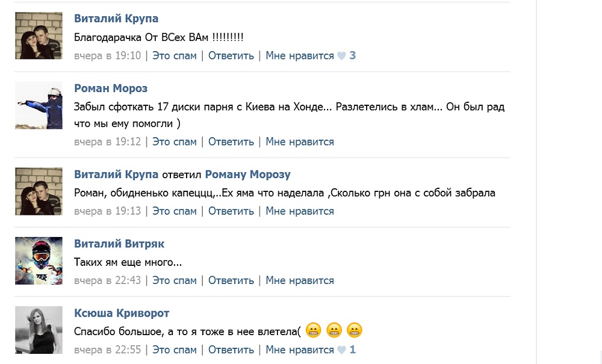Click 'Роману Морозу' in the reply header
Screen dimensions: 602x364
(x=247, y=174)
